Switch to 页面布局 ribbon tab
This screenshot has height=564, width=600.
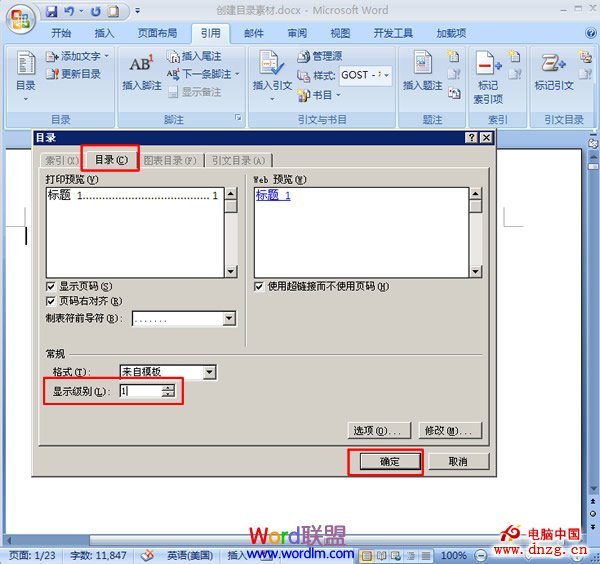tap(157, 33)
